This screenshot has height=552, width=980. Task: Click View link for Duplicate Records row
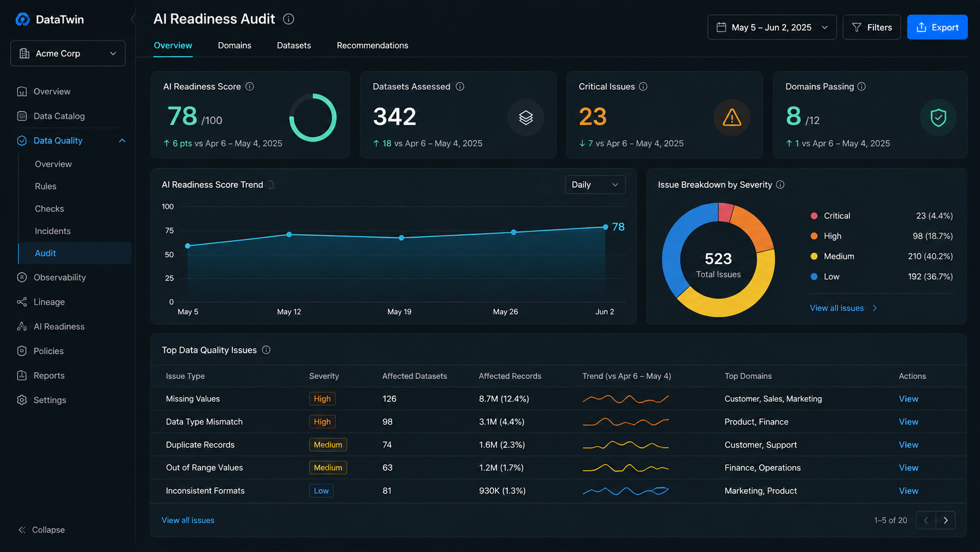(x=908, y=445)
